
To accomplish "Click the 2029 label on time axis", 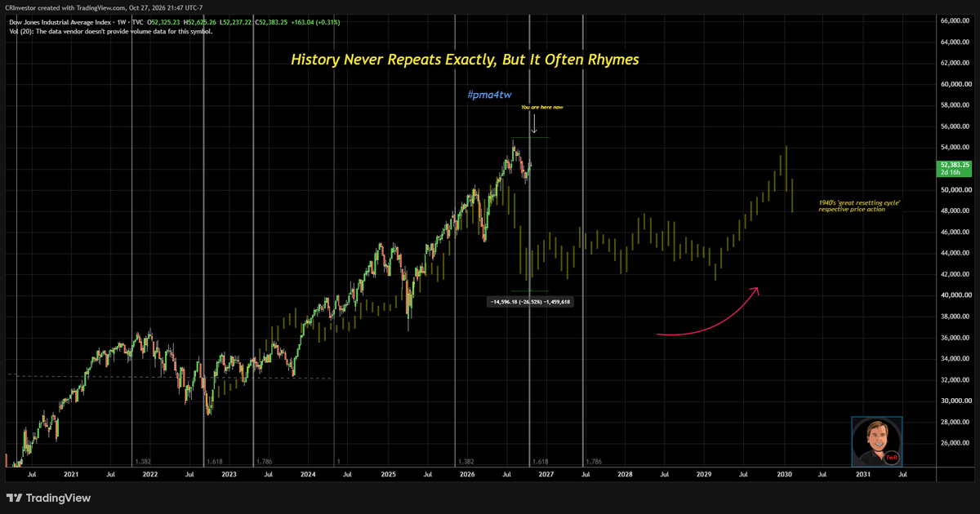I will coord(705,473).
